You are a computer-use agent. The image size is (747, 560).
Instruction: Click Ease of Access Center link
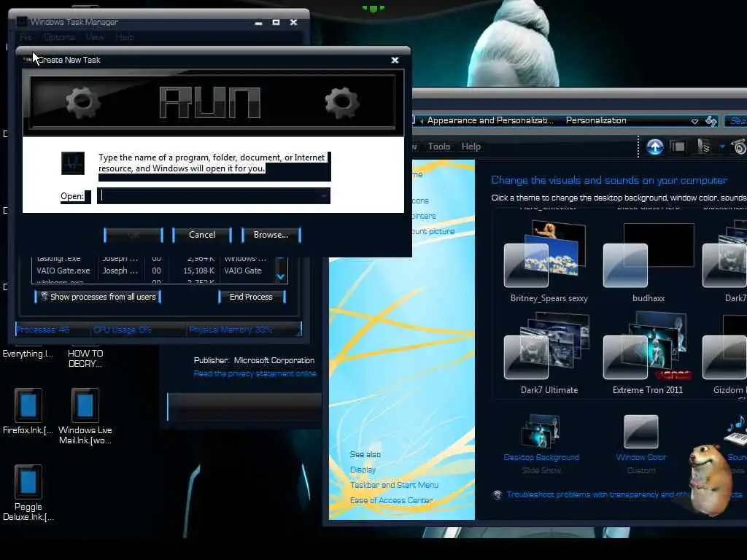pyautogui.click(x=391, y=500)
